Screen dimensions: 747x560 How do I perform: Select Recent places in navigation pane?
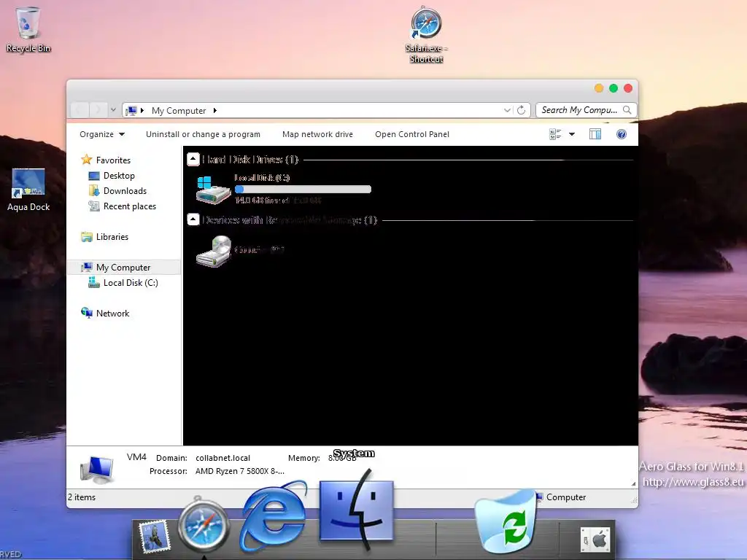(130, 206)
